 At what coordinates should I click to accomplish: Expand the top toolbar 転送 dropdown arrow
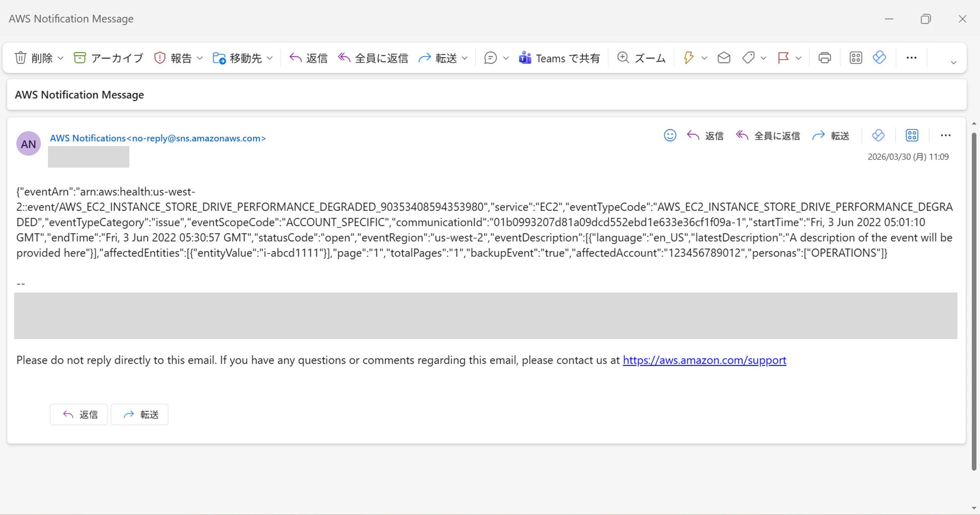coord(465,58)
